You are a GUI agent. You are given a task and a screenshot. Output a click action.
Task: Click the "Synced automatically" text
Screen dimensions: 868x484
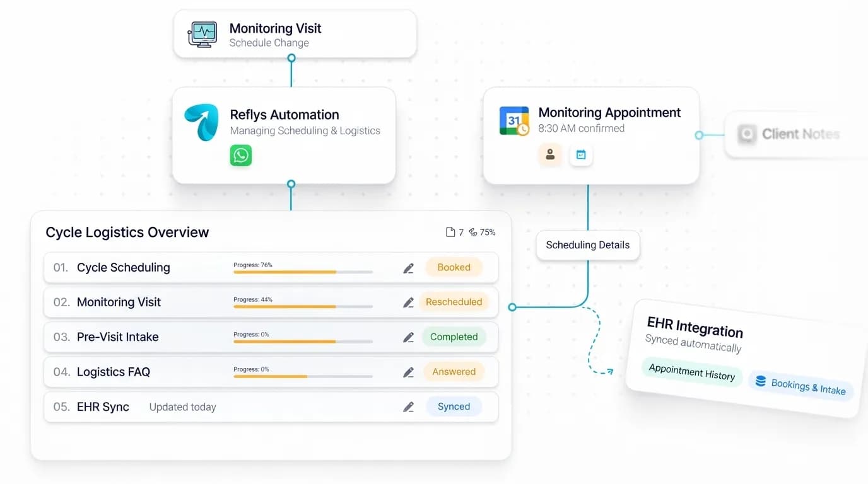click(x=693, y=343)
